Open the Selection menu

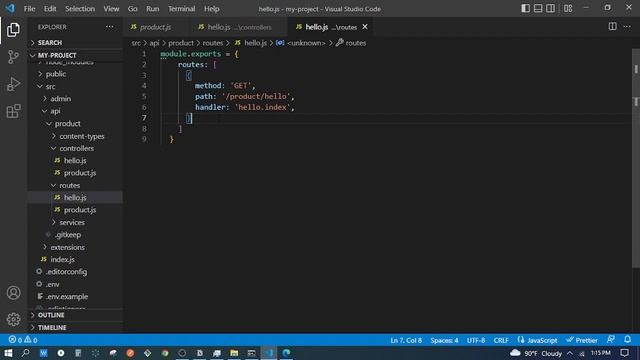click(x=80, y=9)
